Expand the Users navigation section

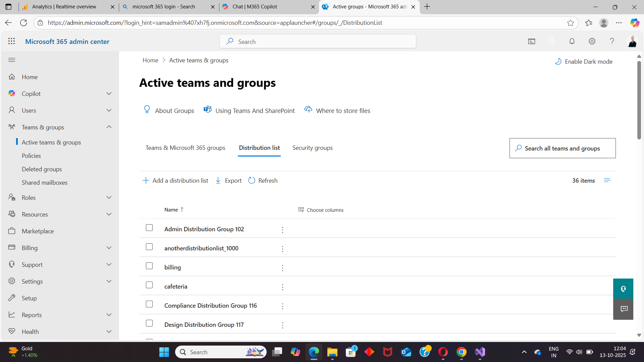109,110
